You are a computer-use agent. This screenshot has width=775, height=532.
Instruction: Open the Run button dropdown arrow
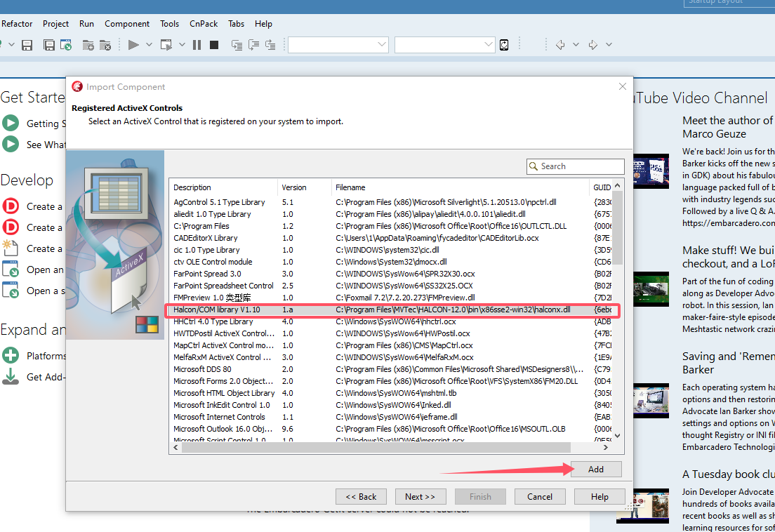coord(149,45)
